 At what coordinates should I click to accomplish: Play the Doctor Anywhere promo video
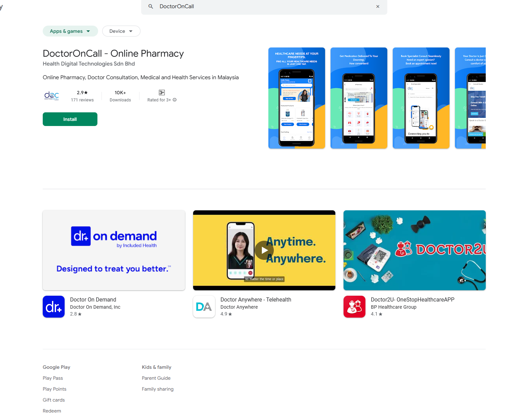(x=264, y=250)
